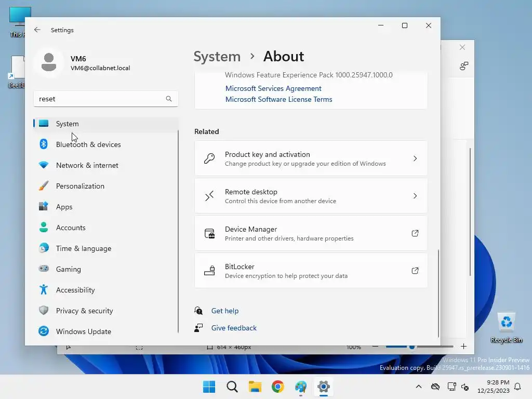The width and height of the screenshot is (532, 399).
Task: Open the System category
Action: tap(106, 124)
